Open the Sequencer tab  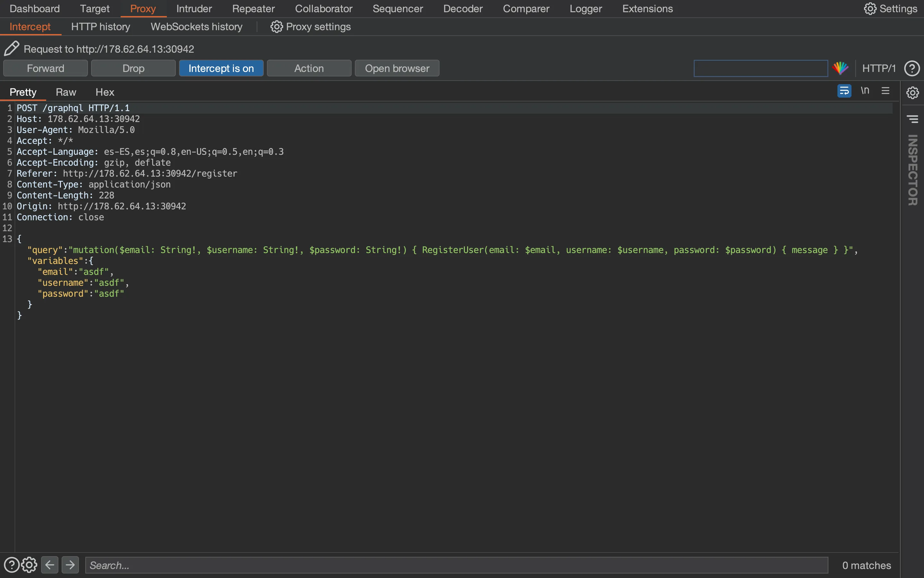[x=398, y=8]
